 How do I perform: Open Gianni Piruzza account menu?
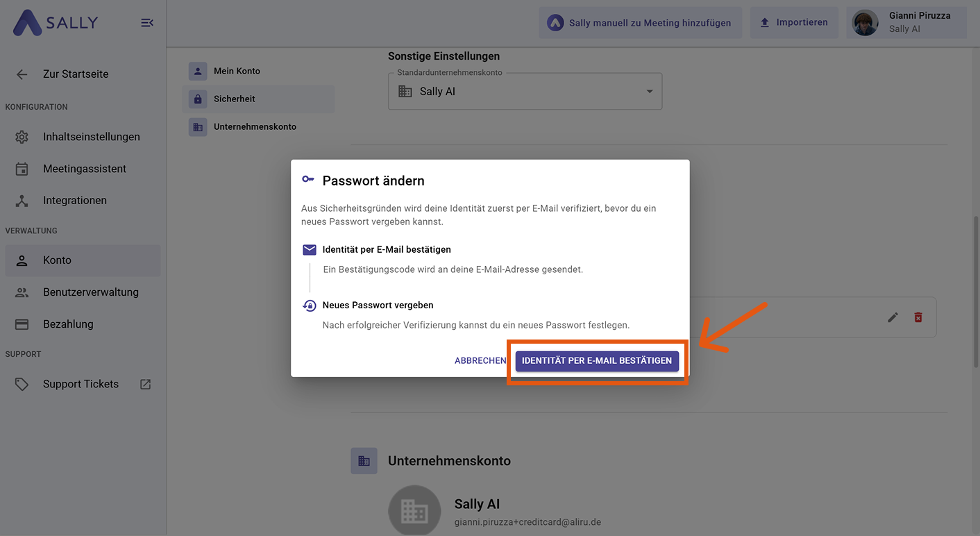tap(919, 22)
